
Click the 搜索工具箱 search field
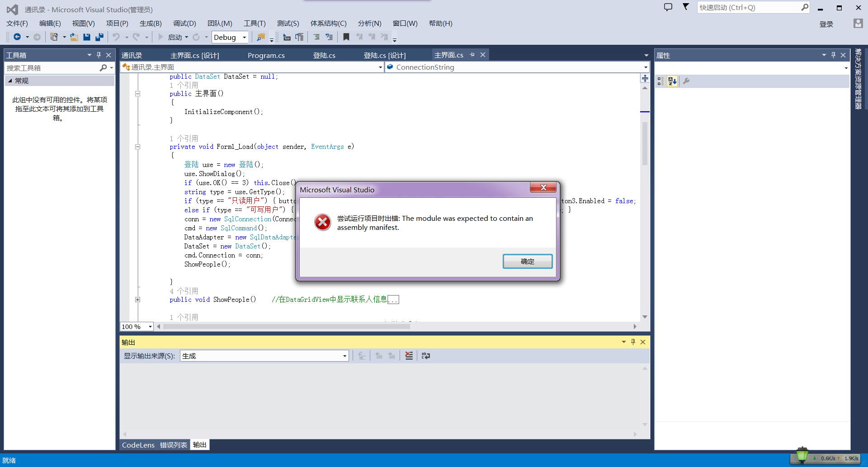52,68
